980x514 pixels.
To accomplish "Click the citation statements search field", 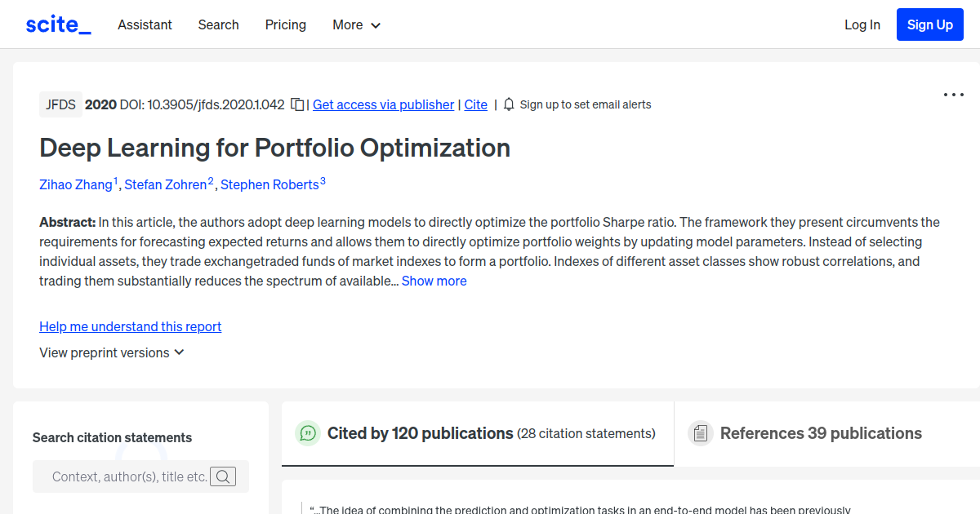I will [x=122, y=476].
